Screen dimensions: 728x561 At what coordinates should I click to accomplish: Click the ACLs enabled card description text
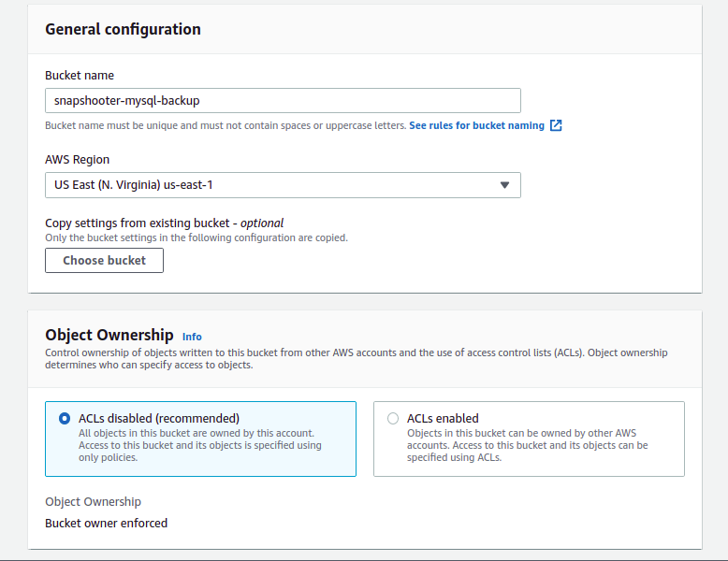coord(527,445)
